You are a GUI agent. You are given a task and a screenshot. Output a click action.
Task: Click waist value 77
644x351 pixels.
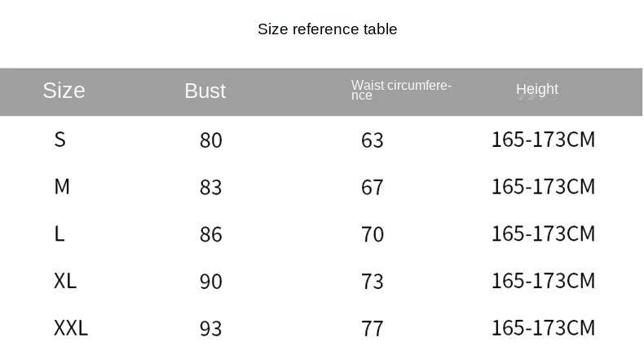click(372, 329)
